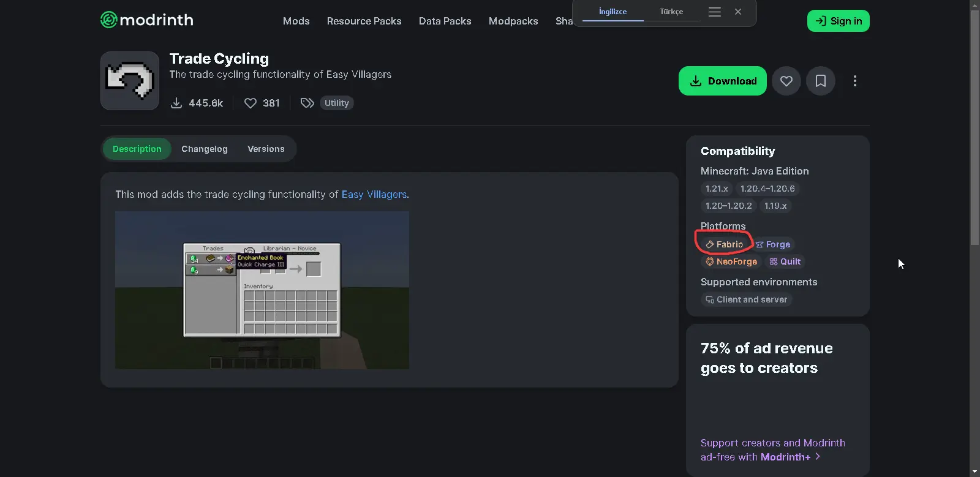The height and width of the screenshot is (477, 980).
Task: Select Türkçe in the translation bar
Action: (x=671, y=12)
